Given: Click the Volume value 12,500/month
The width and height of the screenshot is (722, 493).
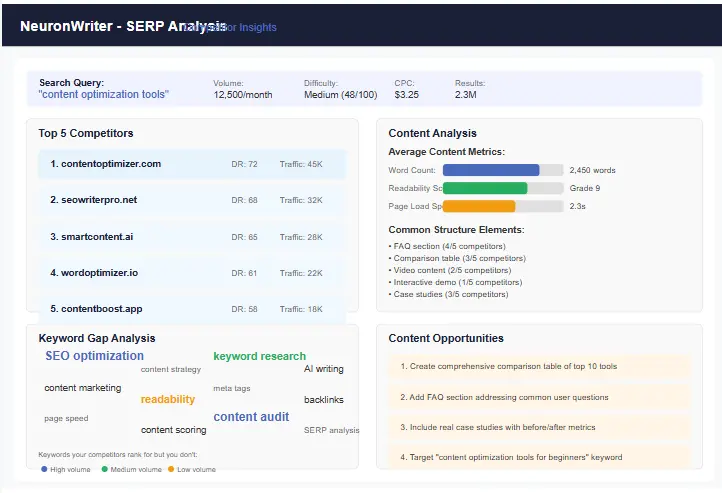Looking at the screenshot, I should click(243, 95).
